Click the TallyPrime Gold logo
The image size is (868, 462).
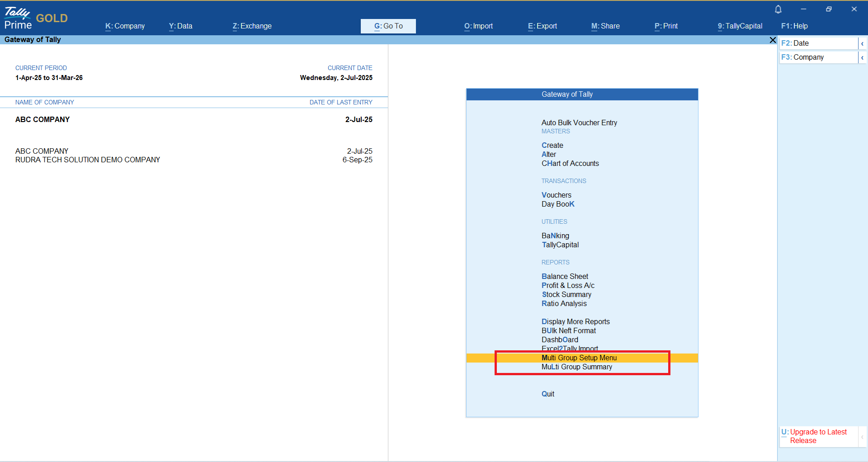point(36,19)
